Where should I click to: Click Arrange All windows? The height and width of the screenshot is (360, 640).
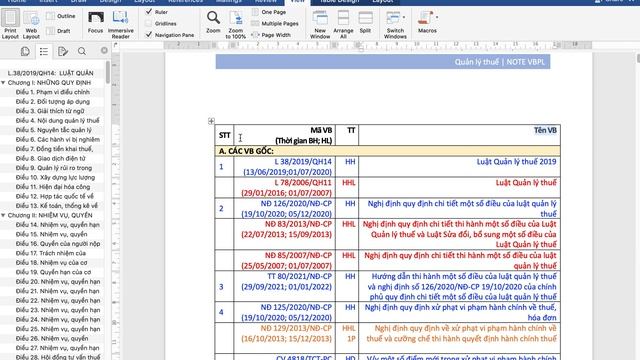343,24
